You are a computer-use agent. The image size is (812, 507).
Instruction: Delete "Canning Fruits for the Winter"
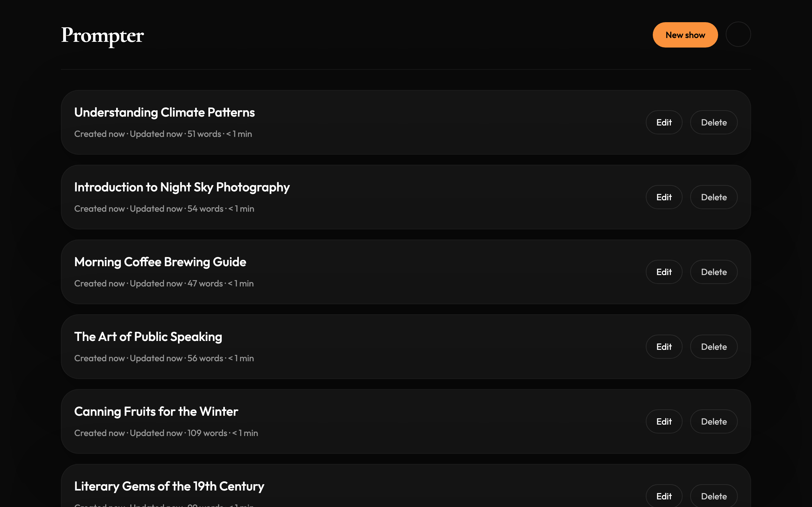click(x=714, y=421)
